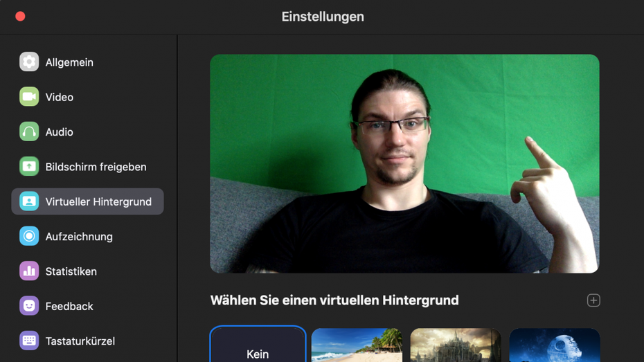The height and width of the screenshot is (362, 644).
Task: Choose the castle city virtual background
Action: [456, 345]
